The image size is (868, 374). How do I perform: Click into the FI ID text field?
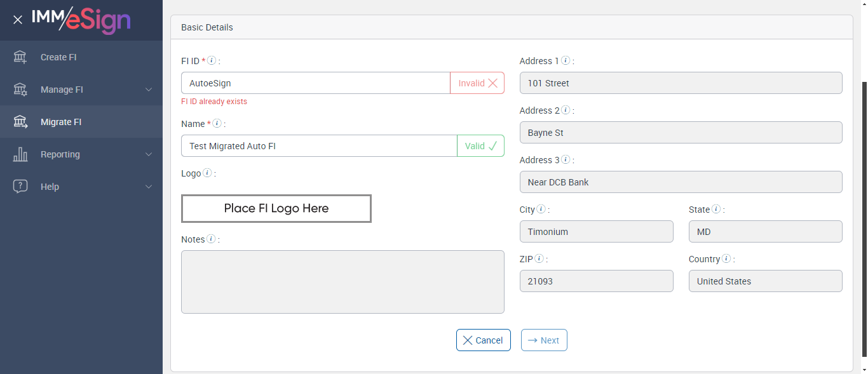(x=315, y=83)
